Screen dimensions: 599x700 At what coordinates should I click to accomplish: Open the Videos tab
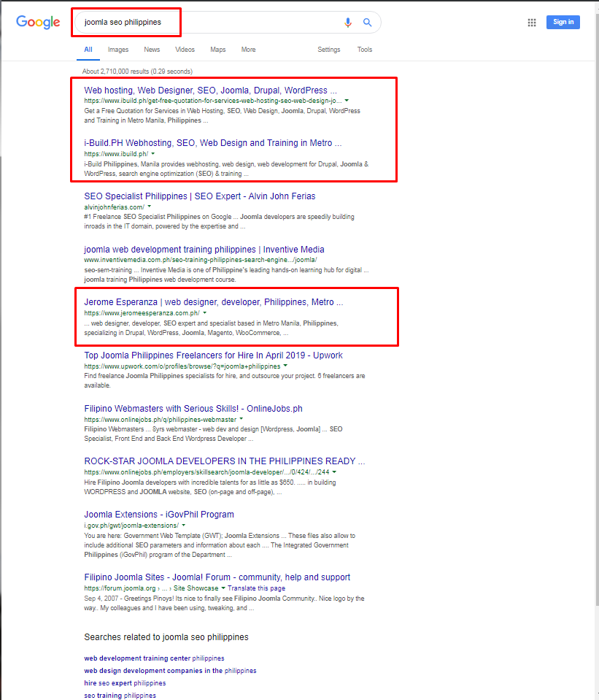(x=185, y=50)
